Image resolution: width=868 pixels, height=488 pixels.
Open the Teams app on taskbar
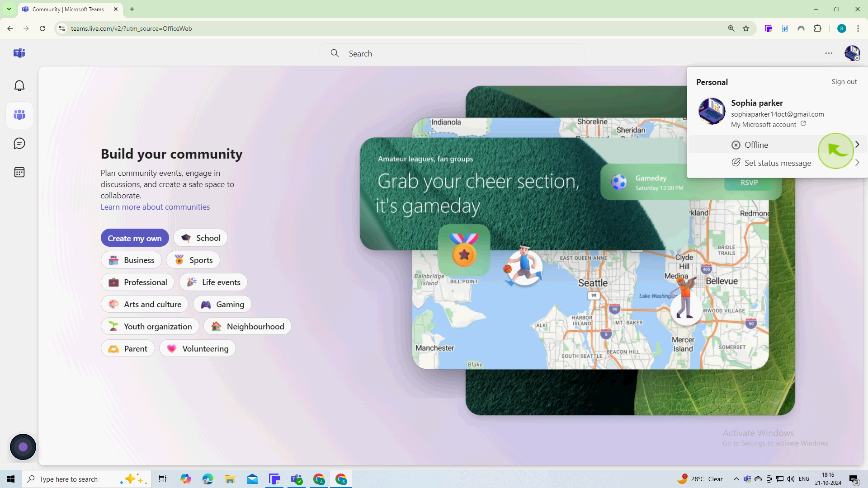click(x=297, y=479)
